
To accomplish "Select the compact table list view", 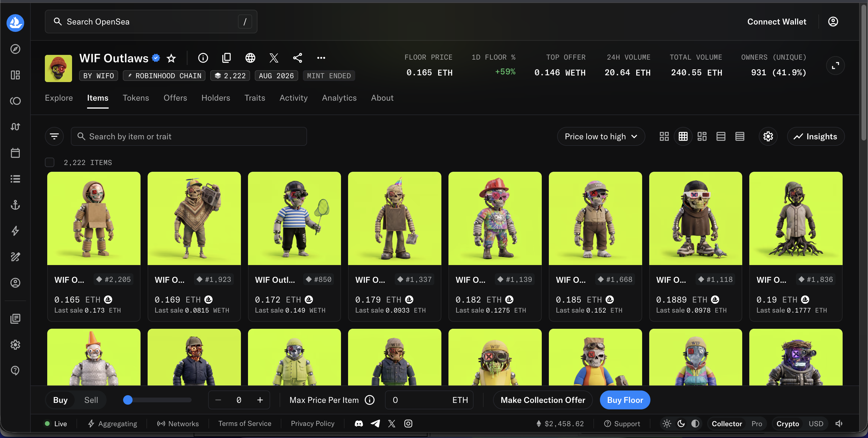I will 740,136.
